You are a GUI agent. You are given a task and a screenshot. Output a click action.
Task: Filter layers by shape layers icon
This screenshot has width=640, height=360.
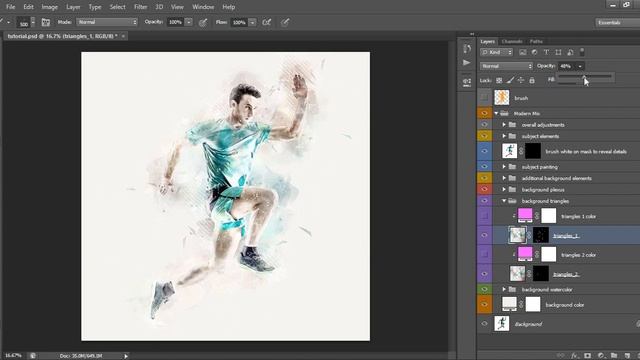coord(558,52)
